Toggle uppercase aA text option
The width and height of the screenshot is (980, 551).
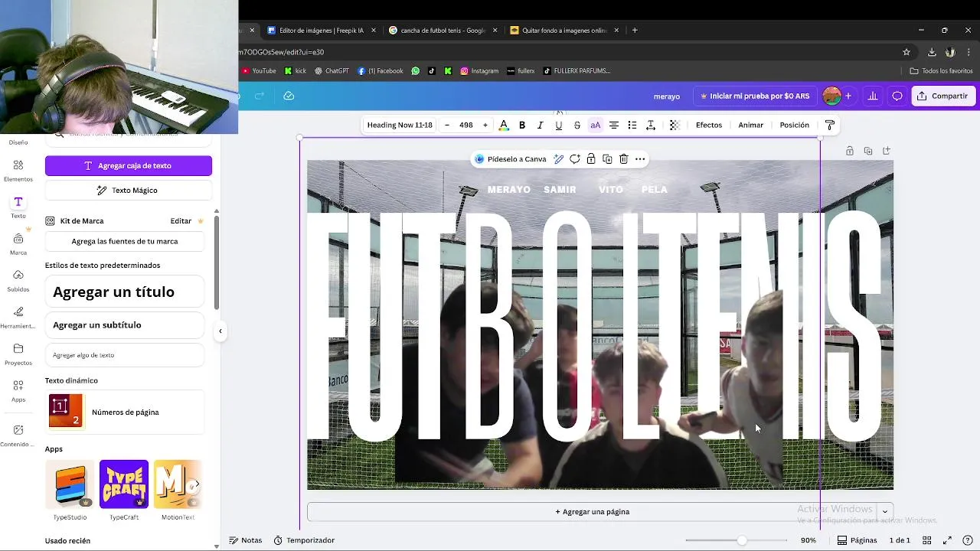coord(596,125)
